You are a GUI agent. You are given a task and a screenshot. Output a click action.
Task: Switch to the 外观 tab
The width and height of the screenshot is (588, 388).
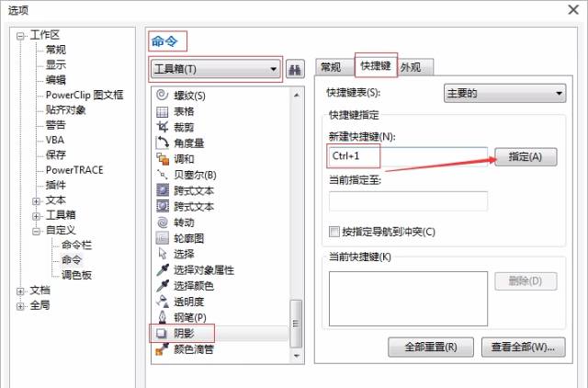point(415,67)
